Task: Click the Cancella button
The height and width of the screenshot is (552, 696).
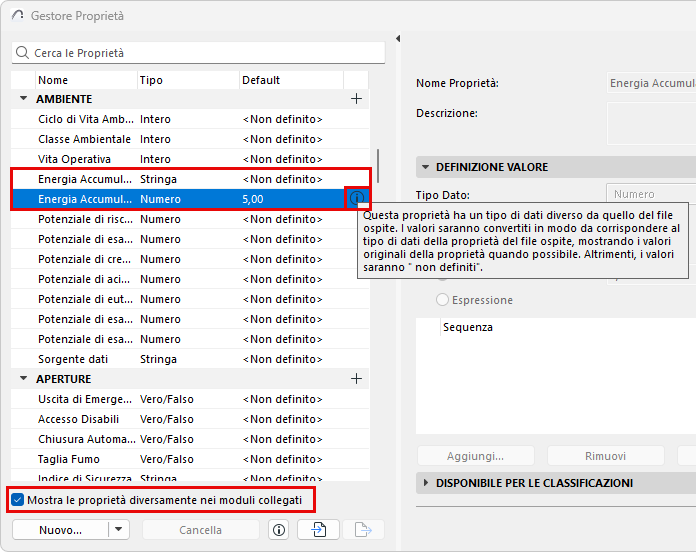Action: pos(201,530)
